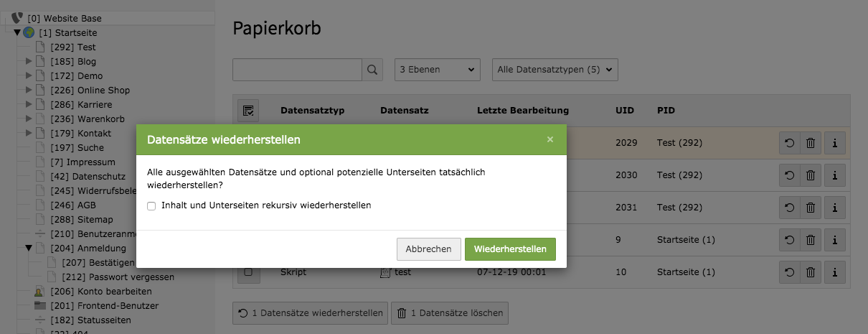The height and width of the screenshot is (334, 868).
Task: Expand the Karriere page node
Action: [29, 104]
